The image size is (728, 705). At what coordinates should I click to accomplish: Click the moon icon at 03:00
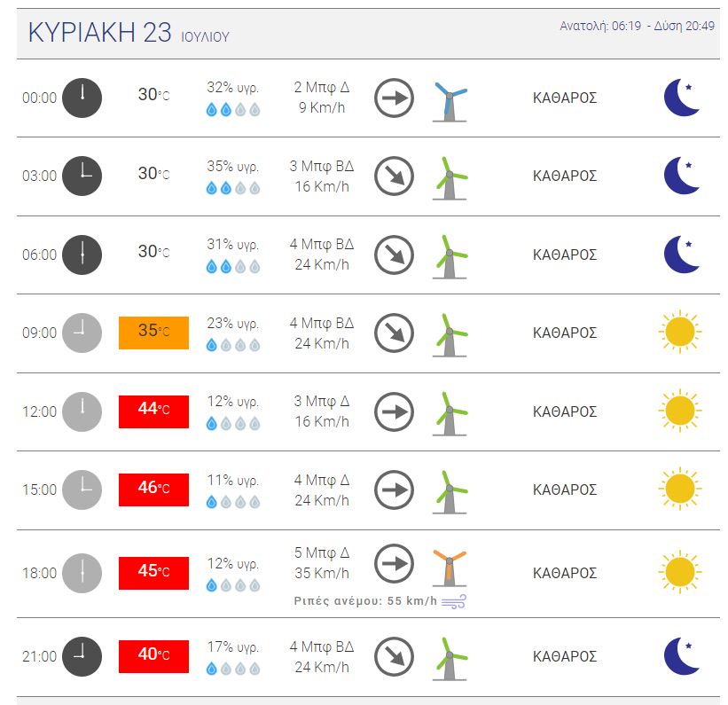click(682, 175)
